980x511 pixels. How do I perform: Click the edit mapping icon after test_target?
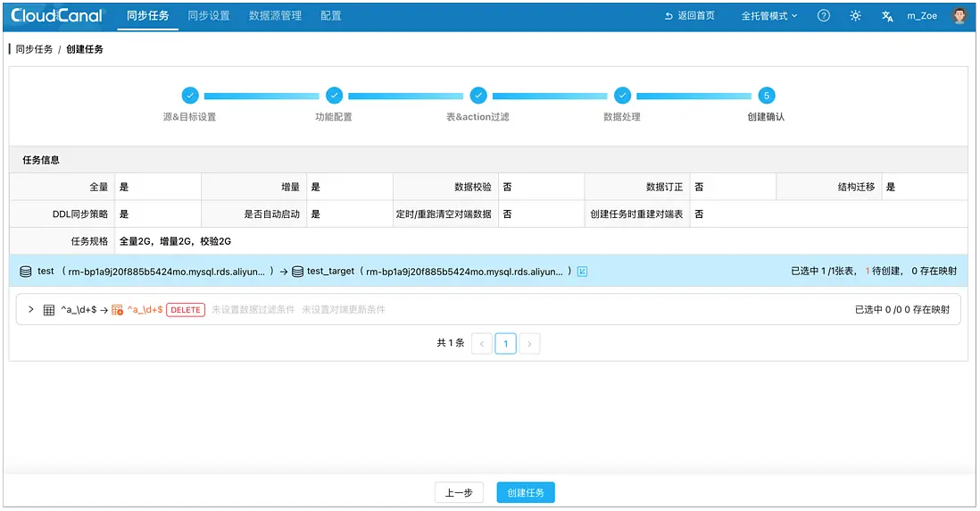582,272
